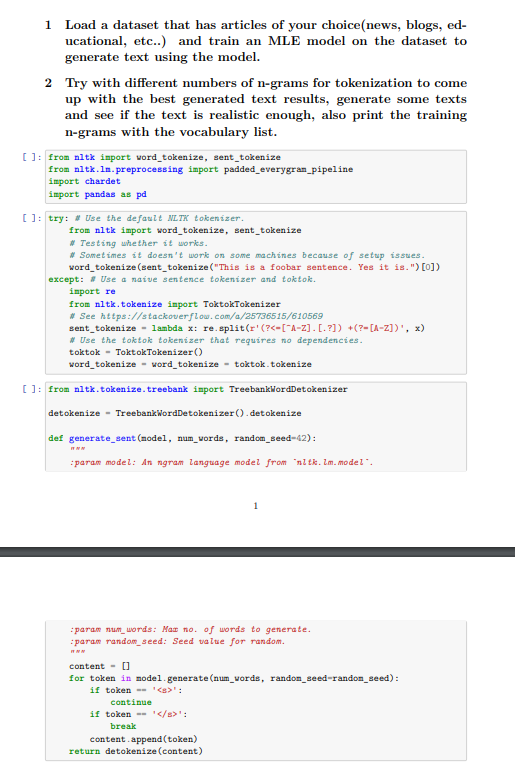Screen dimensions: 515x772
Task: Click the comment "# Testing whether it works."
Action: [138, 243]
